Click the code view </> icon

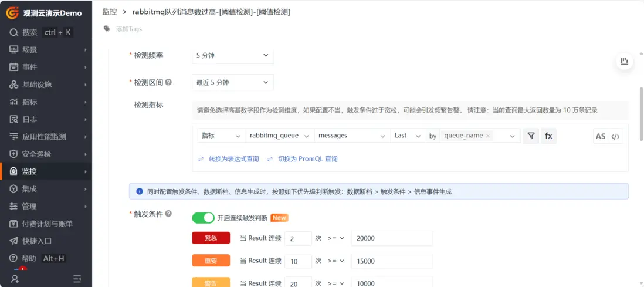pyautogui.click(x=615, y=136)
